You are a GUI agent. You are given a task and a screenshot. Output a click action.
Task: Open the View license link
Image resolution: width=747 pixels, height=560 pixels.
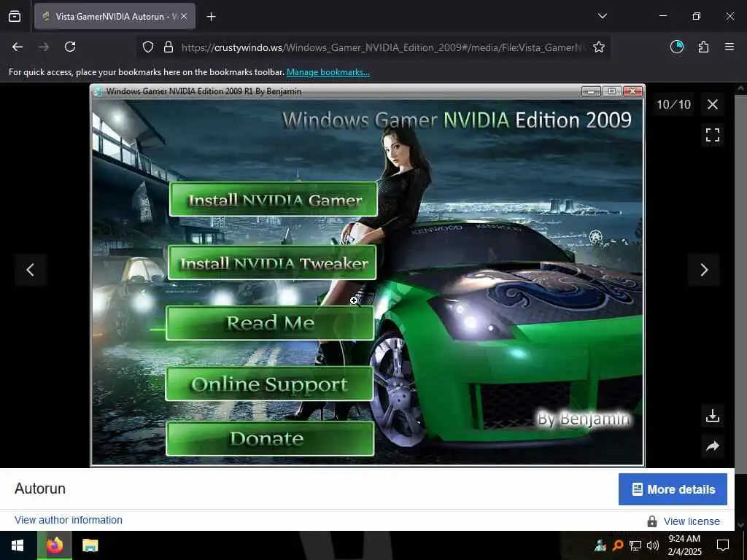(692, 521)
